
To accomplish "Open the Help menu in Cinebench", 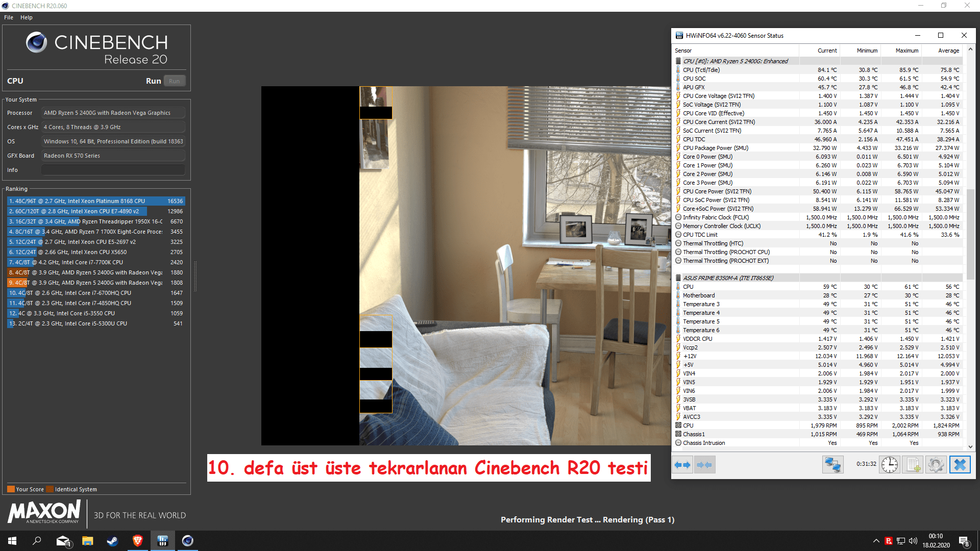I will point(27,17).
